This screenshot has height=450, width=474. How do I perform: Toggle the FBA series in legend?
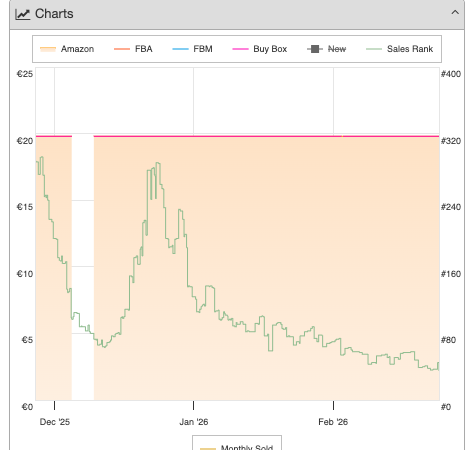point(133,49)
